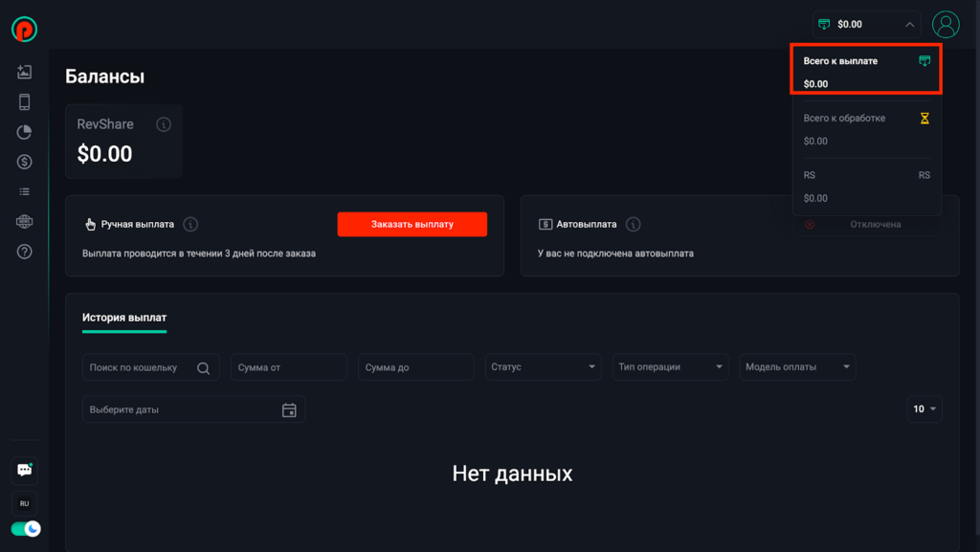
Task: Open the calendar icon in date field
Action: click(x=289, y=409)
